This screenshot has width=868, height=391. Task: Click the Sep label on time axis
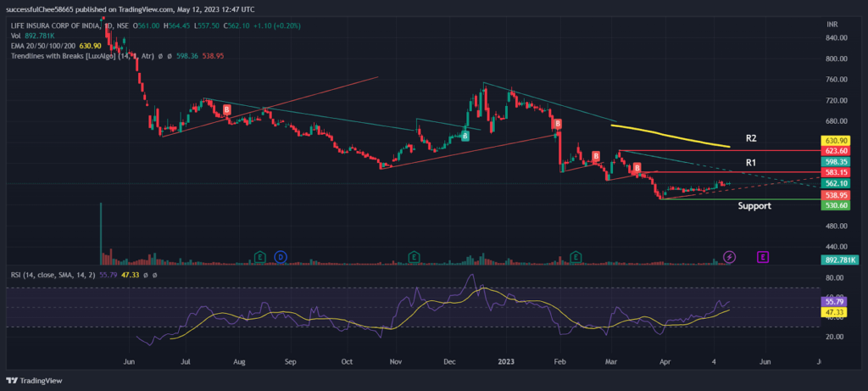(290, 361)
